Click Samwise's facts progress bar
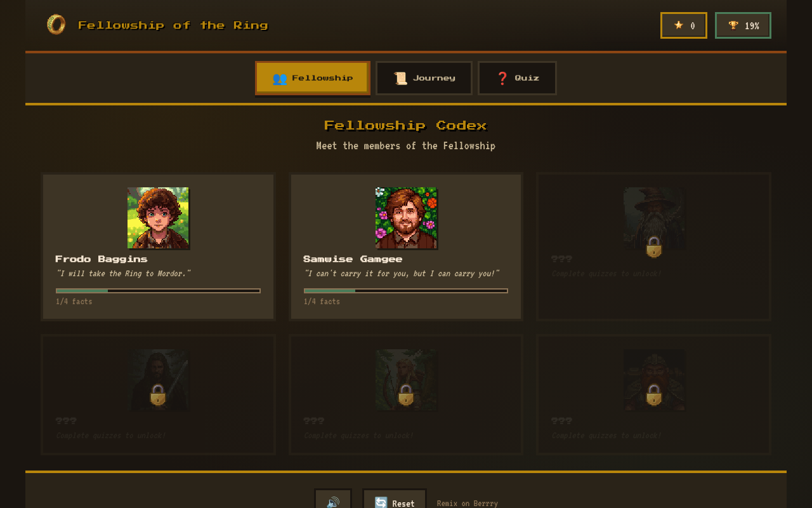Viewport: 812px width, 508px height. (x=406, y=291)
